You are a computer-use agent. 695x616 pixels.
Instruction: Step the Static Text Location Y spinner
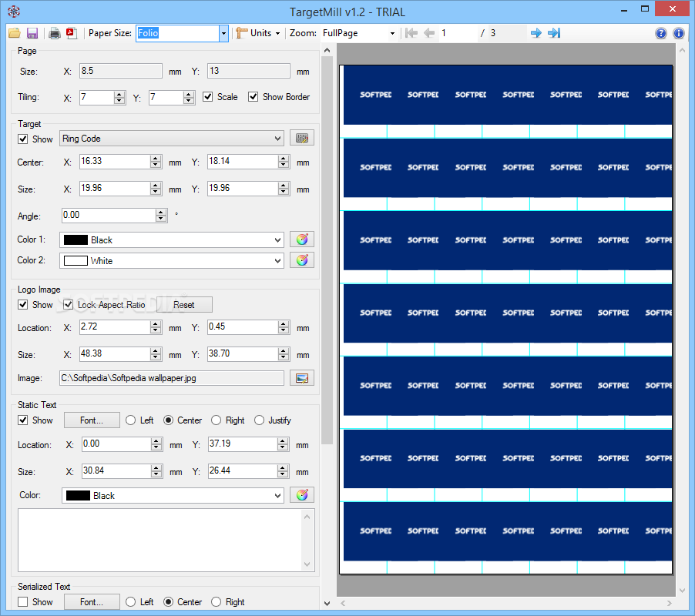[x=283, y=444]
